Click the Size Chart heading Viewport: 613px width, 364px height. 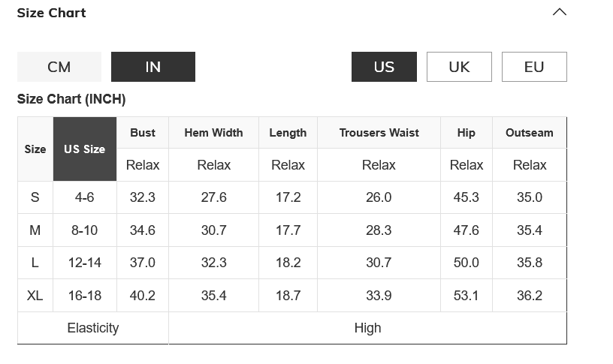click(x=51, y=13)
